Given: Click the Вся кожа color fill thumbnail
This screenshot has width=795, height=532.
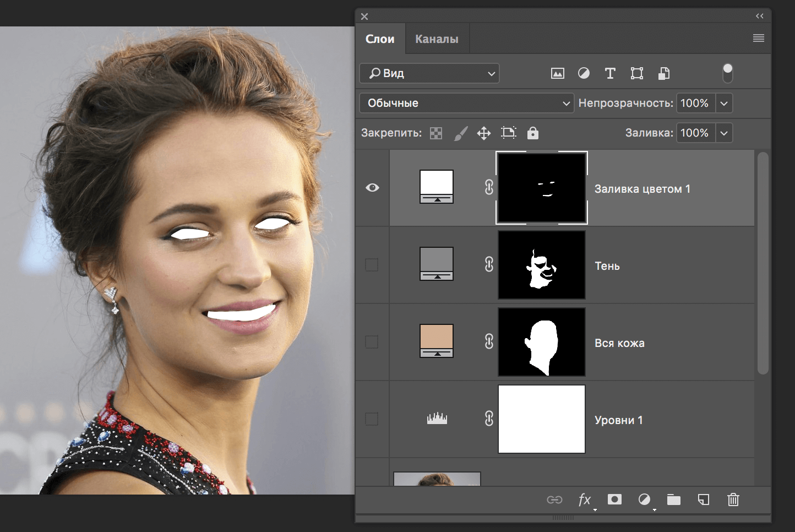Looking at the screenshot, I should (436, 340).
